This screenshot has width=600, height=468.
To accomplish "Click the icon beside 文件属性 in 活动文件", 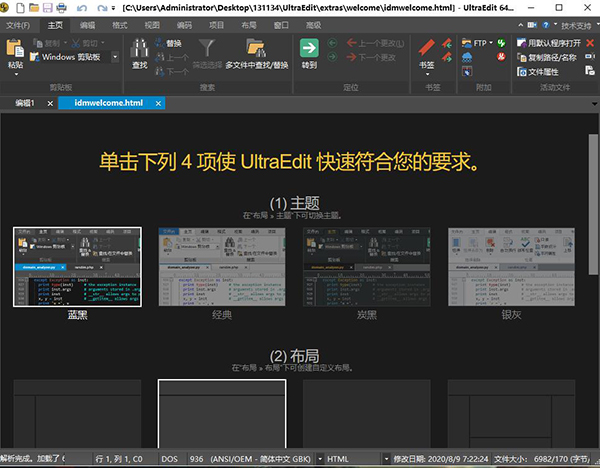I will [x=590, y=71].
